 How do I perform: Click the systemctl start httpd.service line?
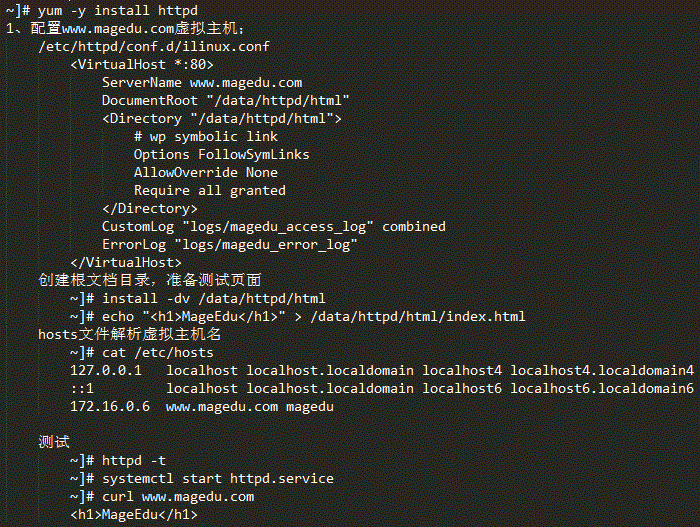pyautogui.click(x=202, y=479)
